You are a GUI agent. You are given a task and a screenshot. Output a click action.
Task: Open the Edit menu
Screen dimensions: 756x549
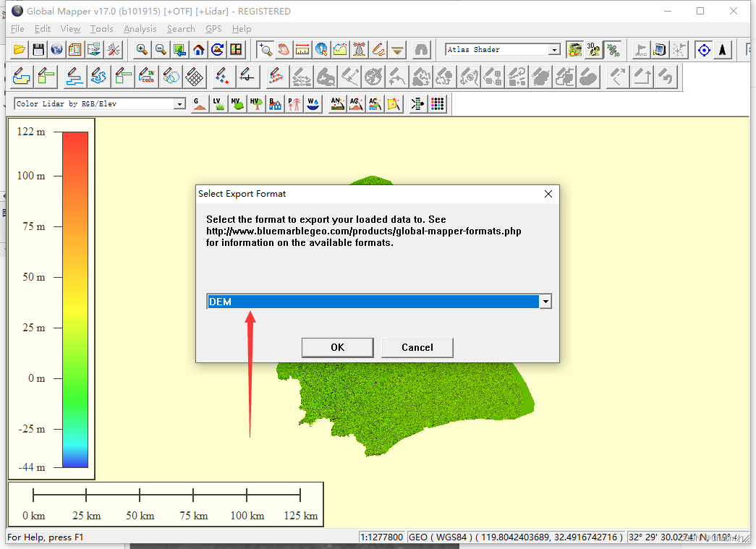coord(43,29)
